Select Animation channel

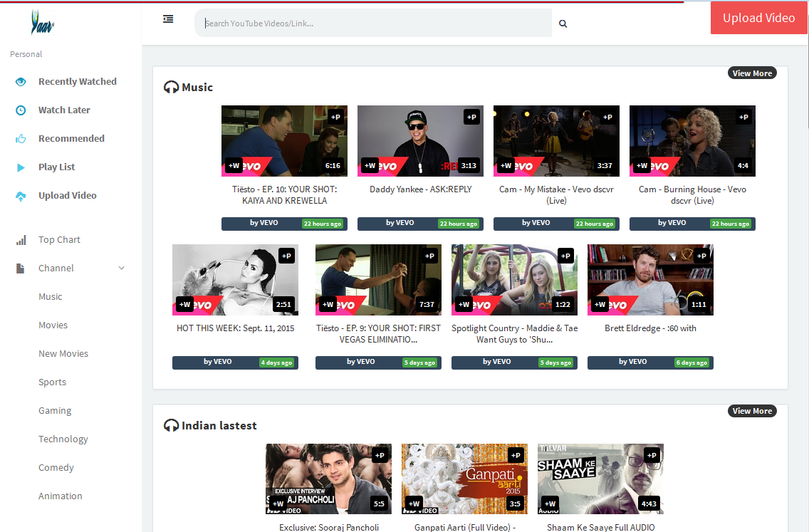60,496
